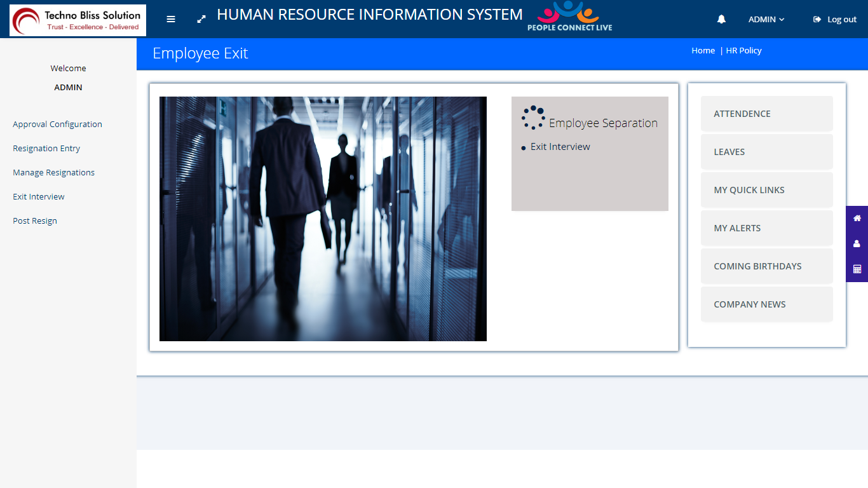
Task: Click the Employee Separation dotted circle icon
Action: click(x=533, y=118)
